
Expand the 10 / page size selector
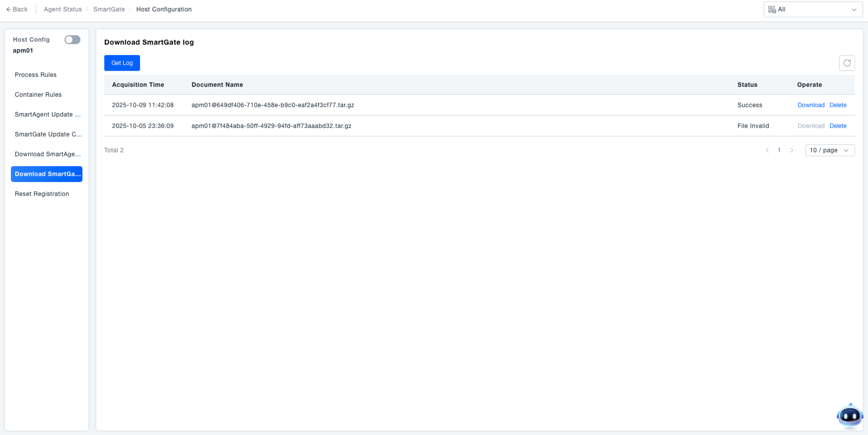pyautogui.click(x=829, y=150)
